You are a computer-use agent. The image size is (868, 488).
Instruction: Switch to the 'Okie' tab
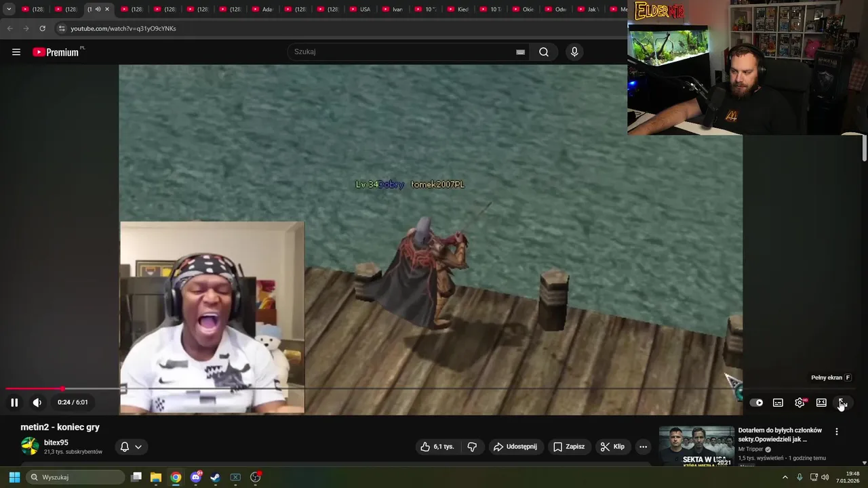(522, 9)
